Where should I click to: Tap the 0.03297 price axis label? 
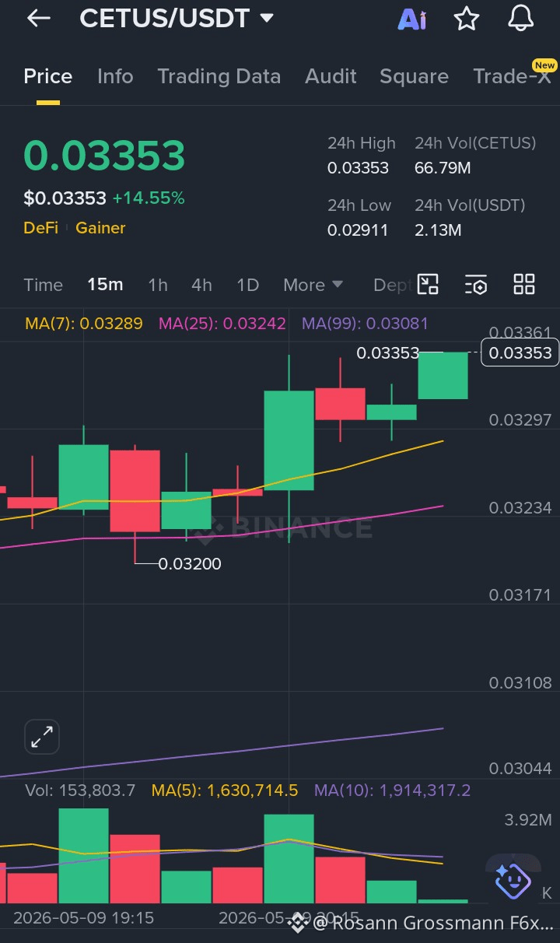click(x=520, y=420)
